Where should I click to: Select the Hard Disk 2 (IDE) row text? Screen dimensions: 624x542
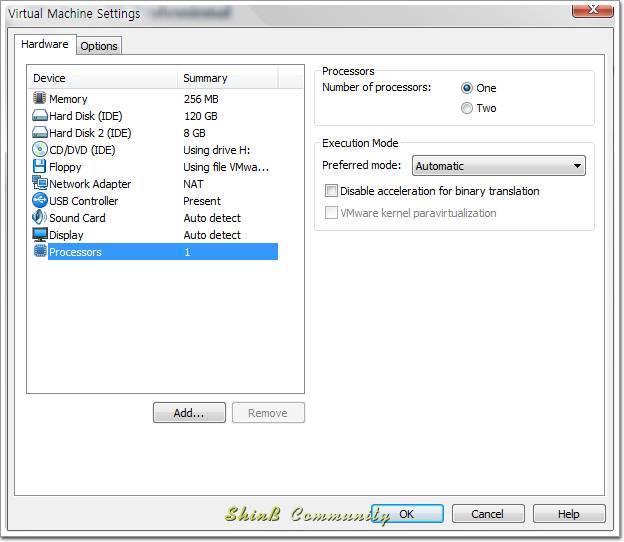(x=90, y=133)
